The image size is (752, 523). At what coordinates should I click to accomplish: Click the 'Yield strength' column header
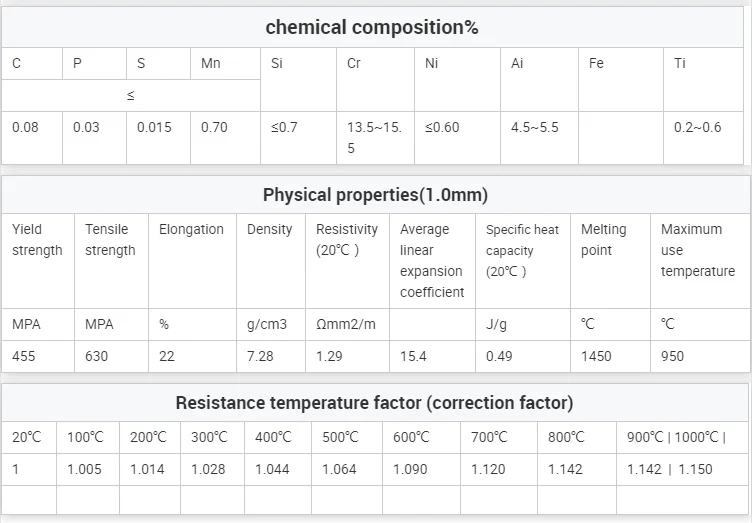click(x=37, y=240)
